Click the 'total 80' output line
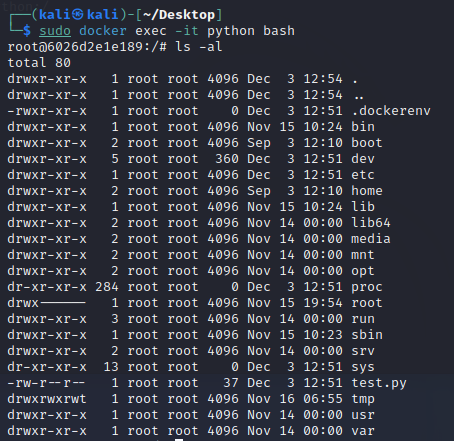Viewport: 454px width, 441px height. [39, 63]
